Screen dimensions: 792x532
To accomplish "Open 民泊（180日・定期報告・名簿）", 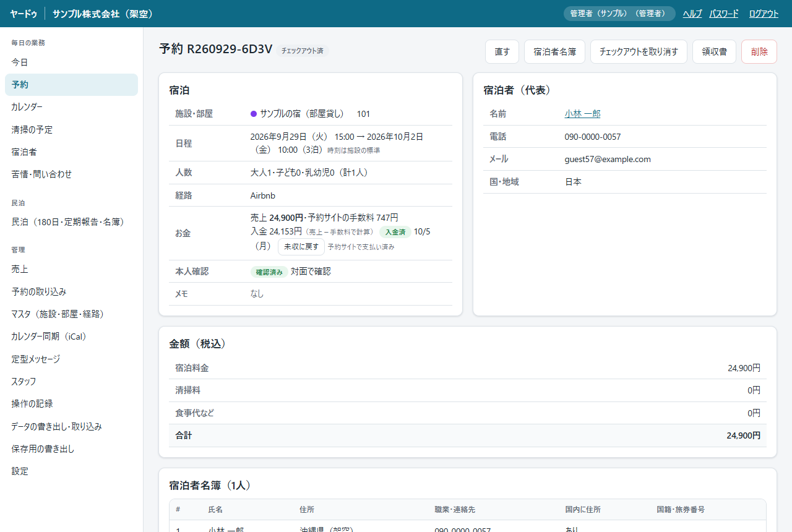I will 71,221.
